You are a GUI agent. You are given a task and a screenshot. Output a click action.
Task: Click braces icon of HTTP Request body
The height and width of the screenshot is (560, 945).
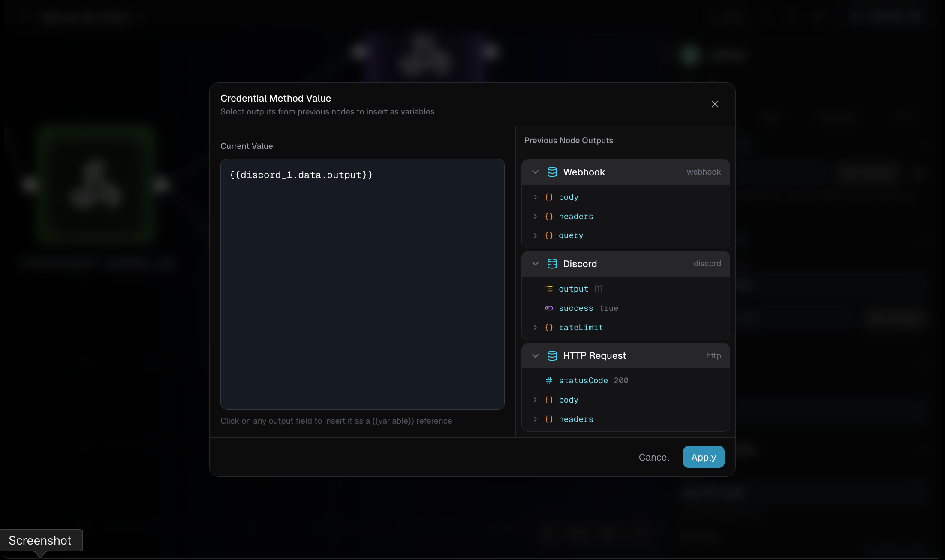549,400
